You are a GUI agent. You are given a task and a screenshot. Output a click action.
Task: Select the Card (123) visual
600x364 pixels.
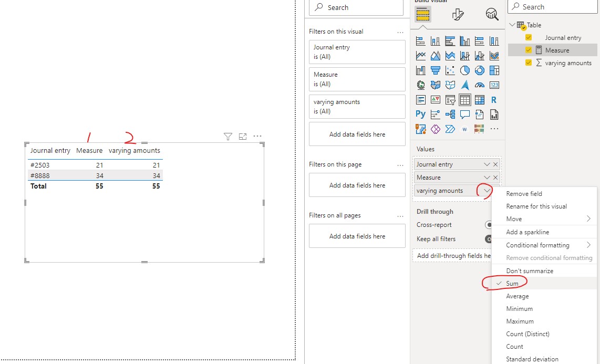pyautogui.click(x=494, y=85)
